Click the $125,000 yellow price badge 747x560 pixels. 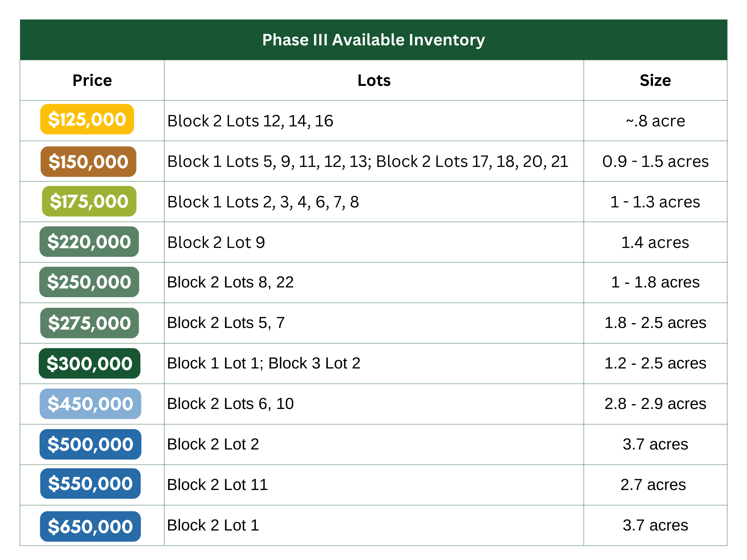click(x=87, y=120)
